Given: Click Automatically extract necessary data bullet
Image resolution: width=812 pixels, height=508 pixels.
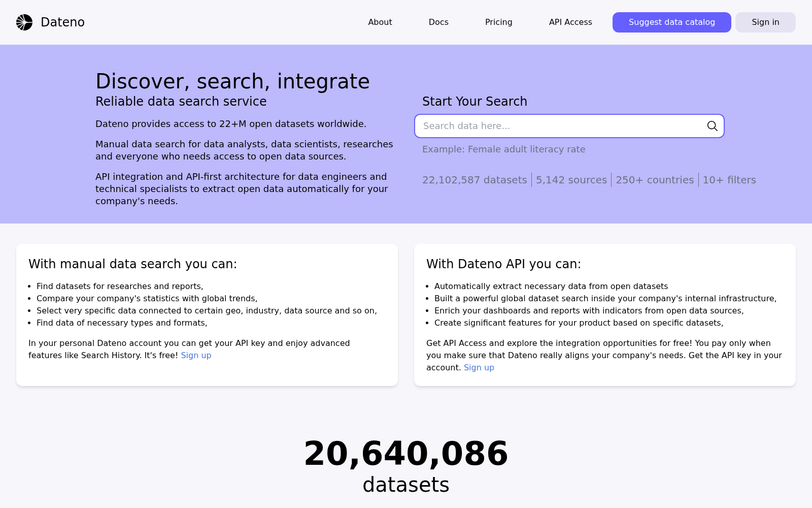Looking at the screenshot, I should [551, 287].
